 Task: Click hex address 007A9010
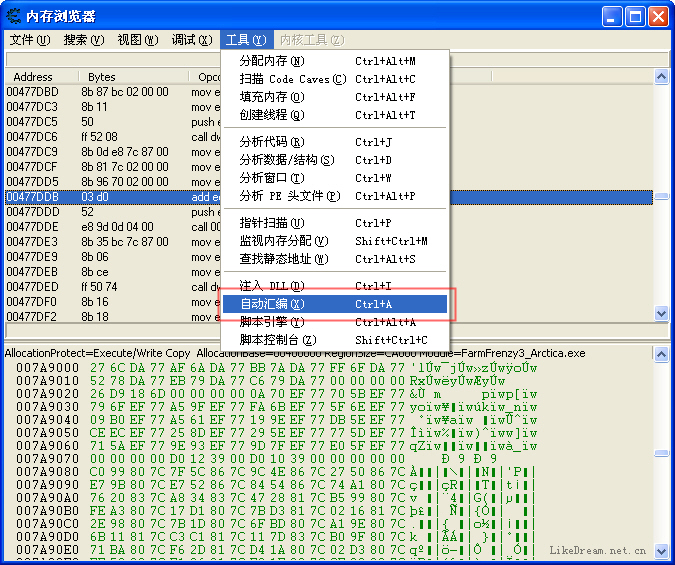pyautogui.click(x=48, y=381)
